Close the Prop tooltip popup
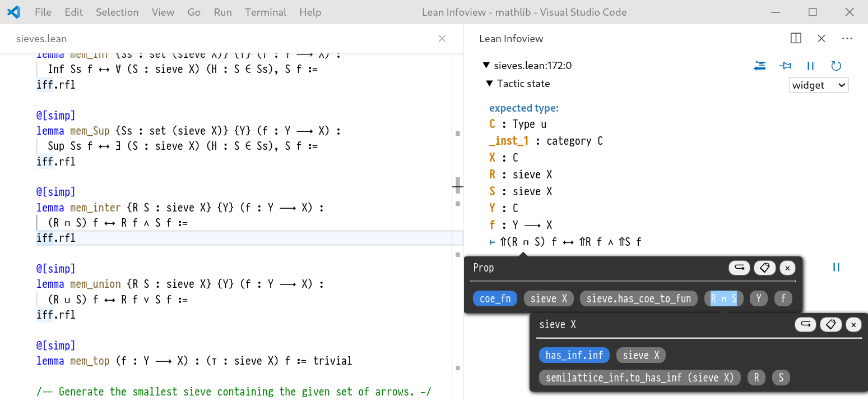Image resolution: width=868 pixels, height=400 pixels. 787,268
